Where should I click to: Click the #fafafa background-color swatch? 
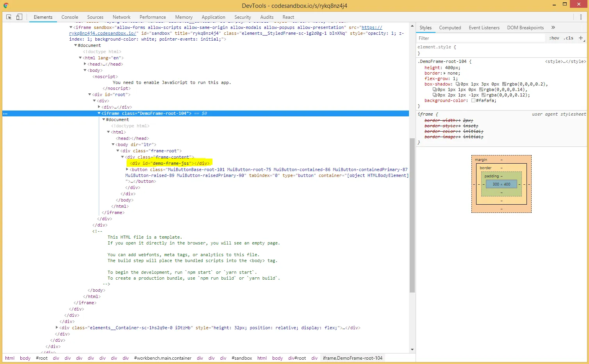click(x=473, y=100)
